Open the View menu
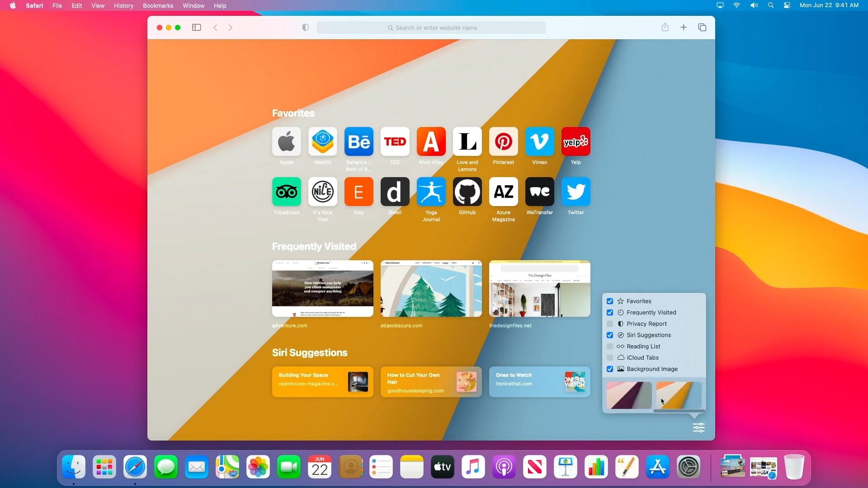 (98, 5)
